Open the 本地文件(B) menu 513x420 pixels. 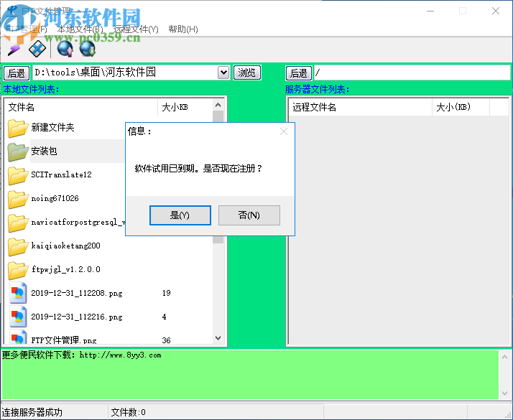(x=80, y=29)
